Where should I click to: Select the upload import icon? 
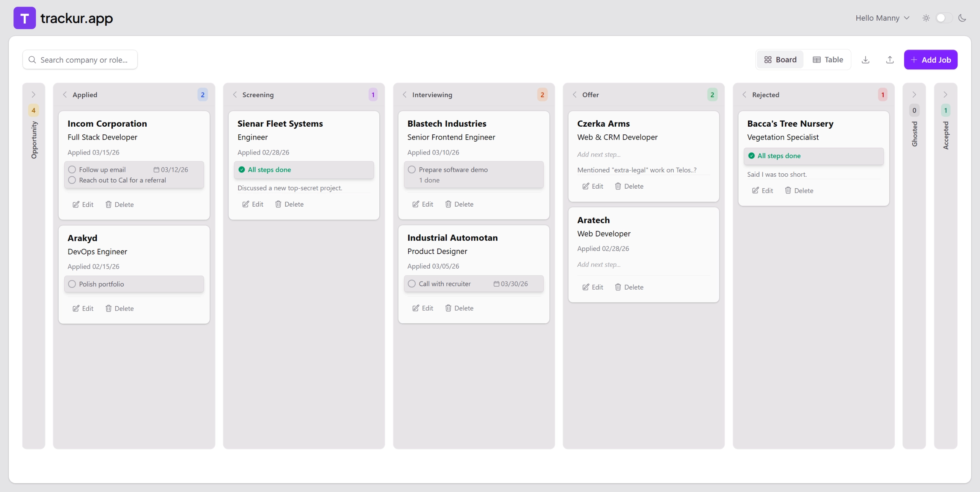coord(890,60)
